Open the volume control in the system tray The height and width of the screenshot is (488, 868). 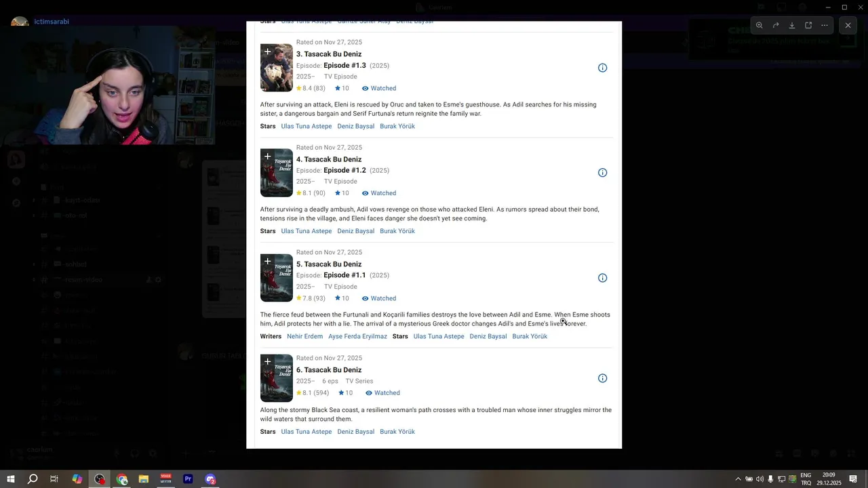pyautogui.click(x=759, y=479)
